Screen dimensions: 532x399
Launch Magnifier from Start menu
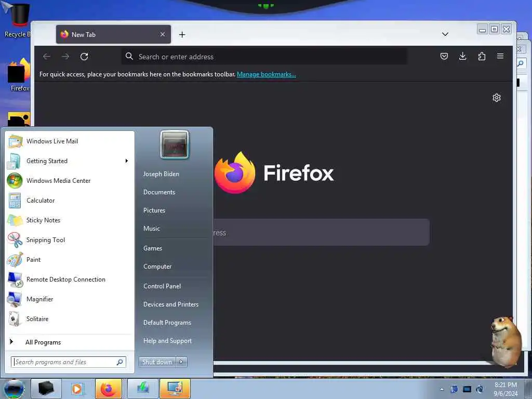coord(70,299)
